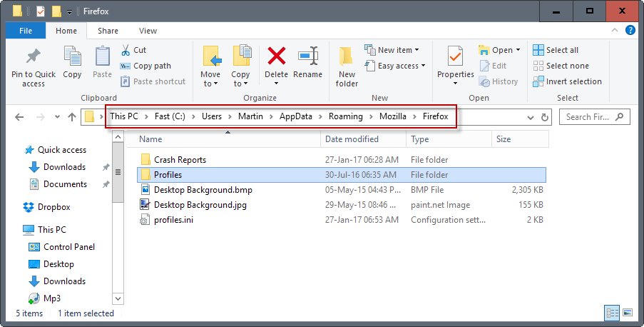Open the New item dropdown

tap(392, 50)
